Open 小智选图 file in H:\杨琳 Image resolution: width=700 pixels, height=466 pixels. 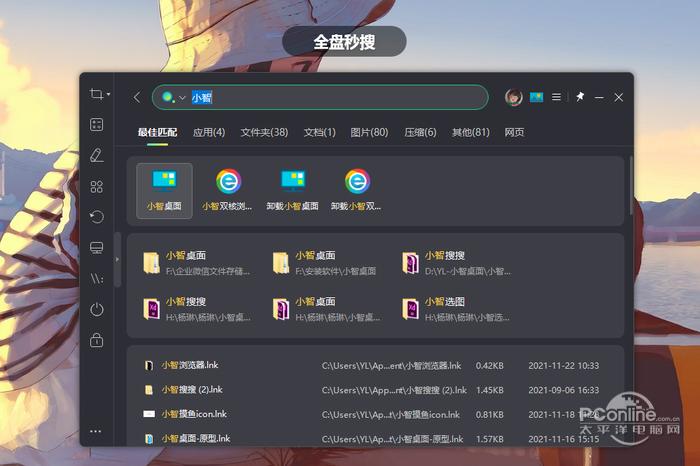pyautogui.click(x=455, y=309)
